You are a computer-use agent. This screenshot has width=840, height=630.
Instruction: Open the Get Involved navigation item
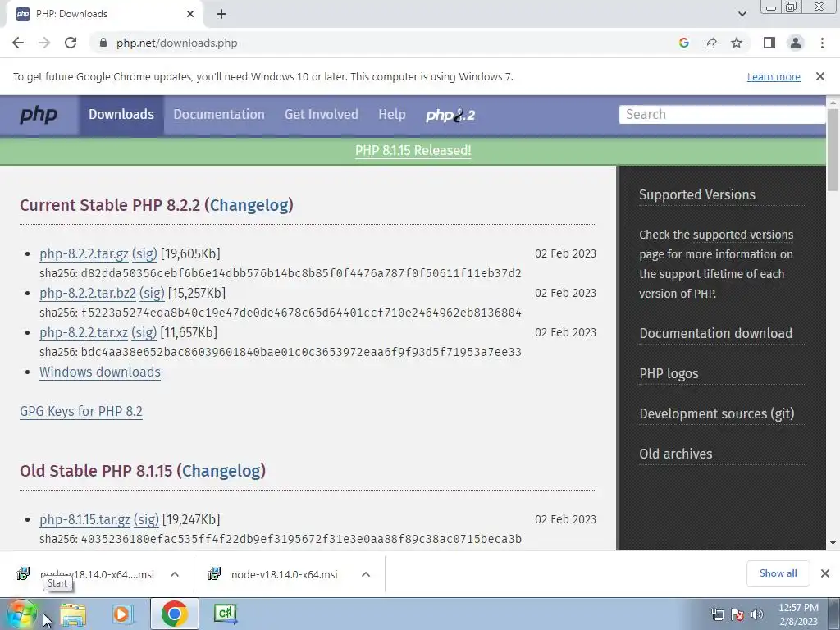[322, 115]
